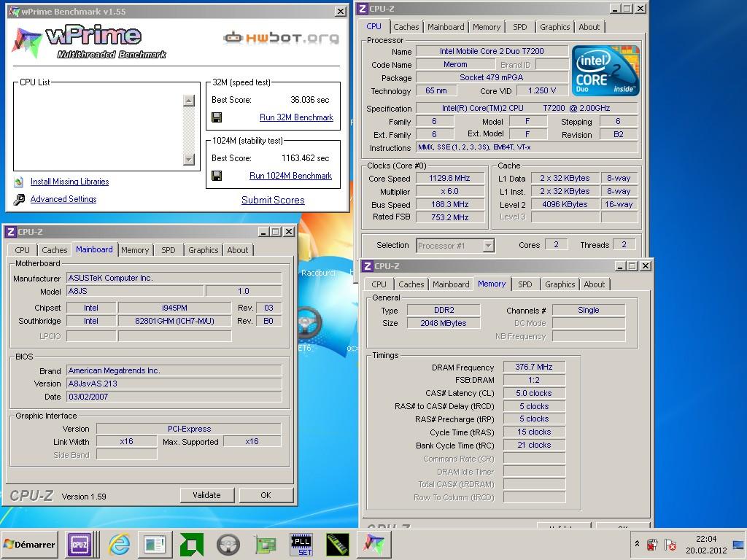This screenshot has height=560, width=747.
Task: Select About tab in Mainboard CPU-Z window
Action: pos(237,250)
